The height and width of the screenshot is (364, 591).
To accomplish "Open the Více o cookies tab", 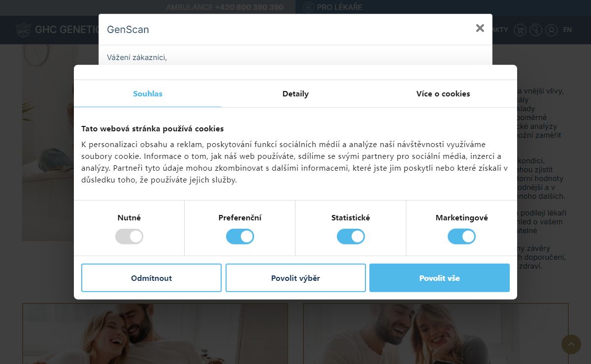I will 443,93.
